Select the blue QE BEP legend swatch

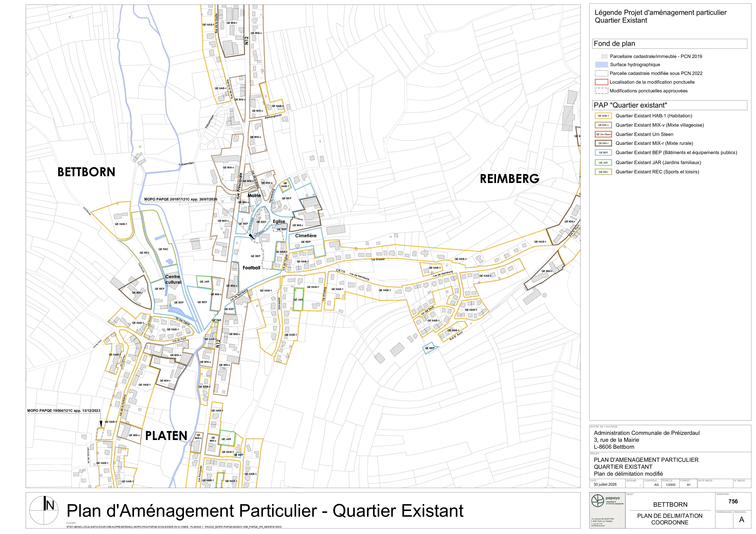[x=603, y=152]
